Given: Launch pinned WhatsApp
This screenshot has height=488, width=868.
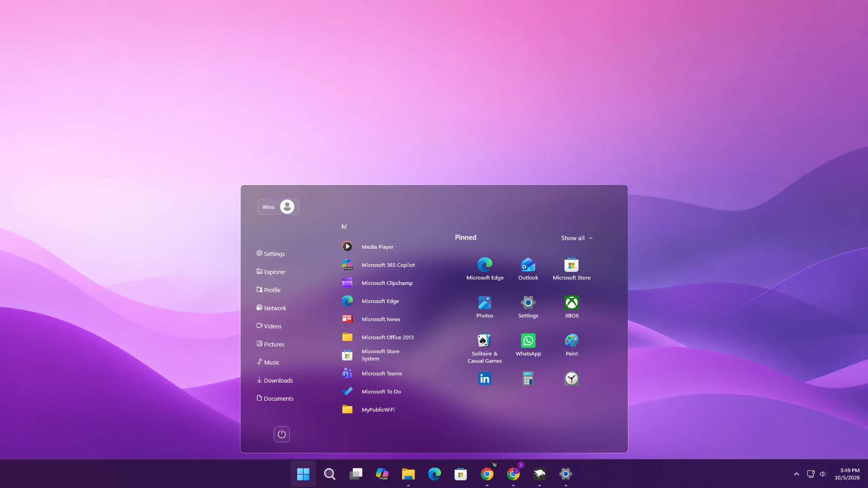Looking at the screenshot, I should (528, 345).
